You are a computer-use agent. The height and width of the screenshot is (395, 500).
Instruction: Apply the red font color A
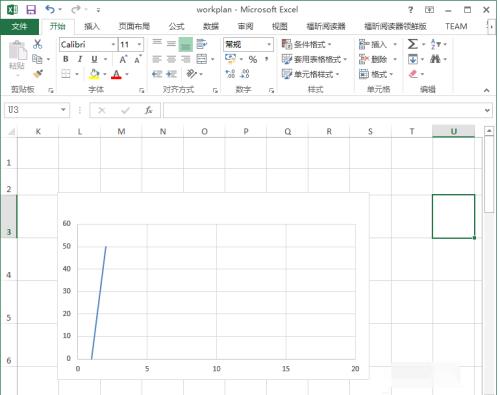tap(116, 74)
